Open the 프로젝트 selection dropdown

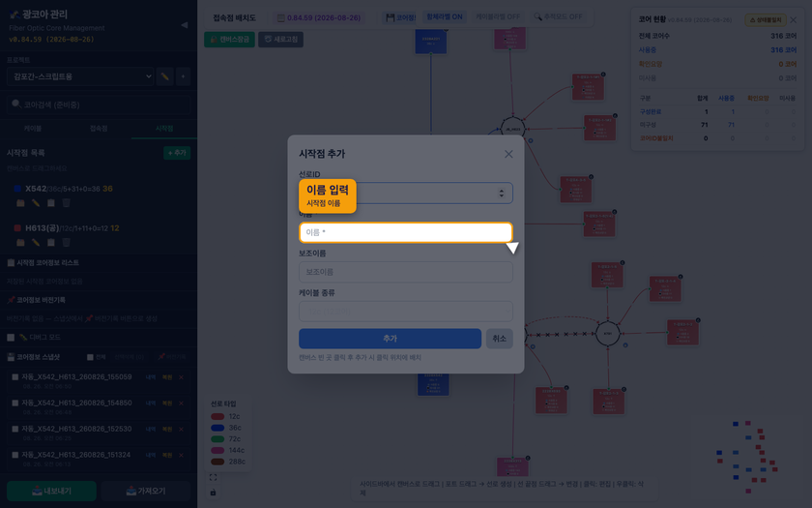coord(81,76)
